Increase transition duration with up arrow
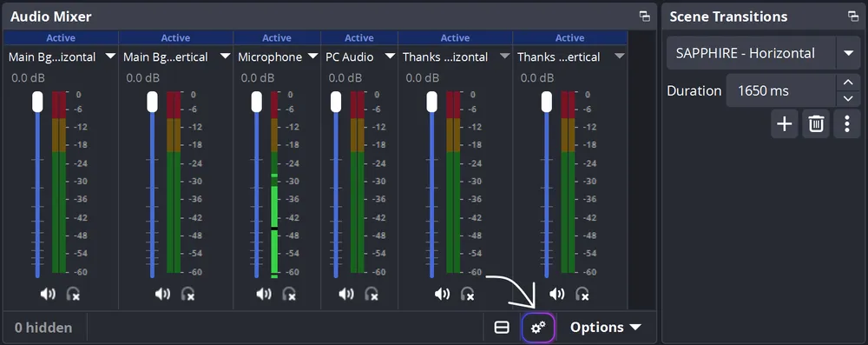 point(848,83)
